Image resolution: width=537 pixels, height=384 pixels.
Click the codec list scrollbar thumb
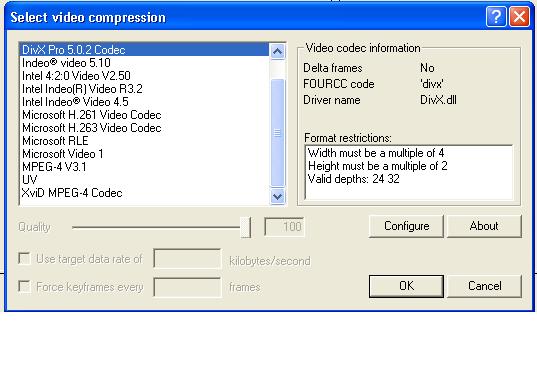(277, 133)
